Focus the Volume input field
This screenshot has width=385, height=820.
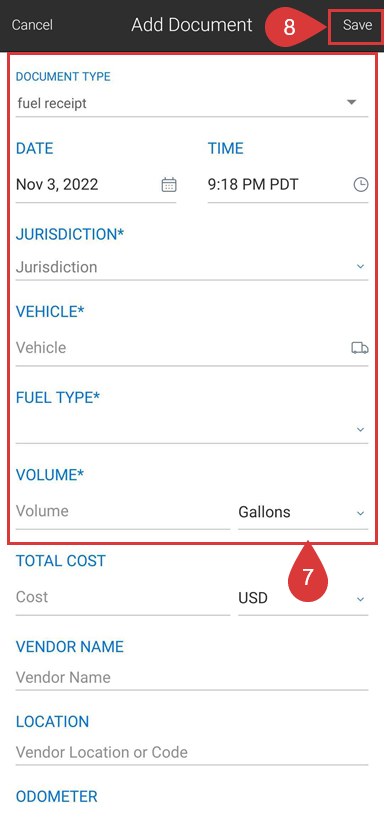(122, 511)
